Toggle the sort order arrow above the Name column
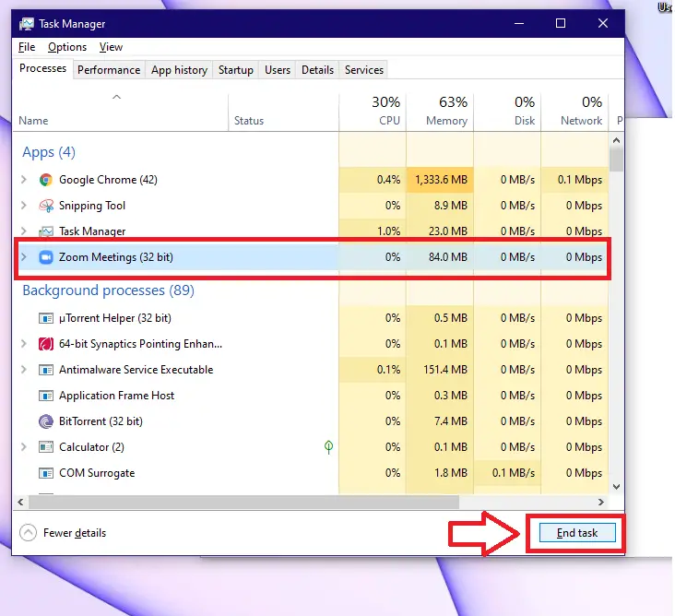675x616 pixels. point(117,97)
